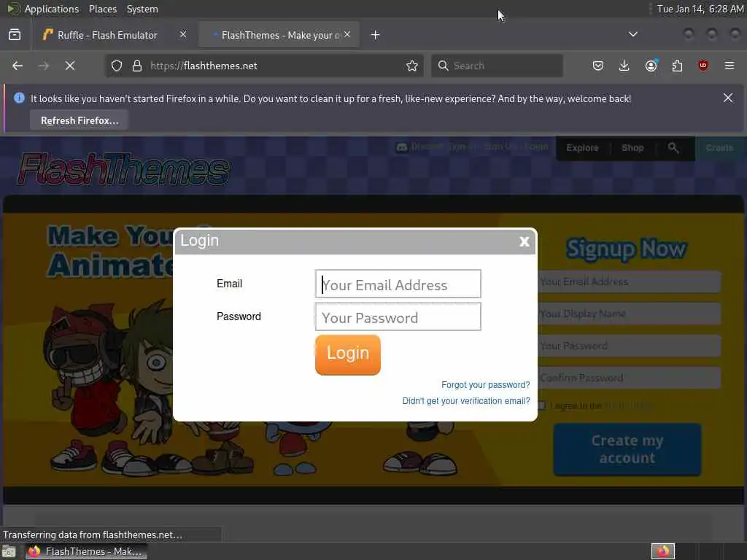This screenshot has width=747, height=560.
Task: Click the show desktop icon in the bottom panel
Action: tap(9, 552)
